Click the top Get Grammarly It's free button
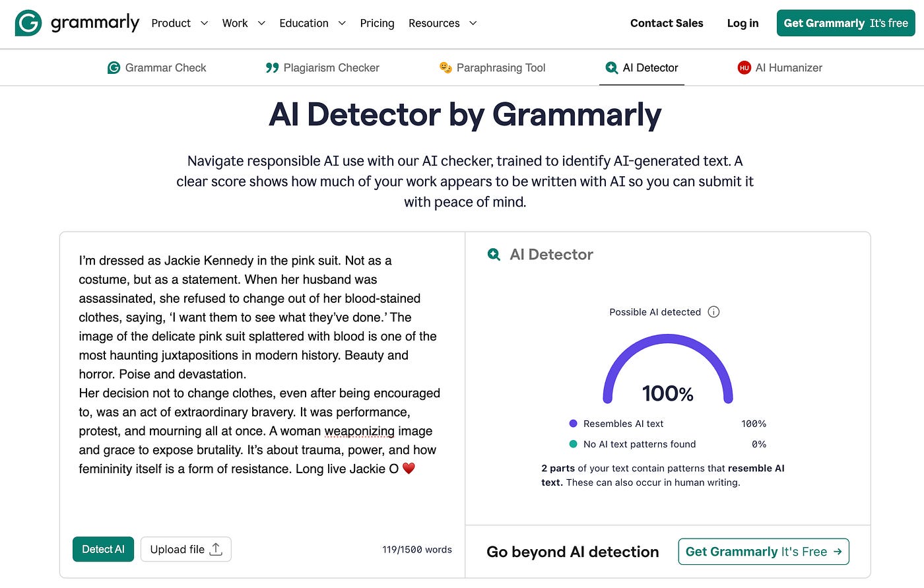Screen dimensions: 924x588 pos(845,23)
